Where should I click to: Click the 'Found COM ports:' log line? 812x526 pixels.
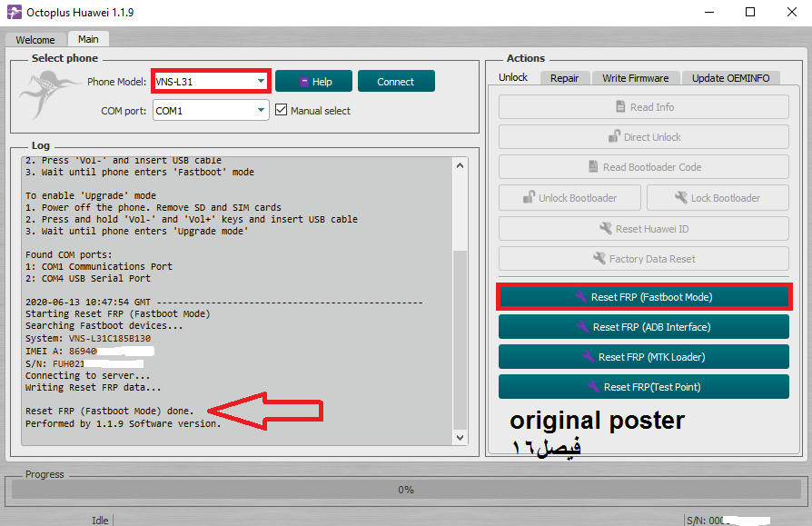[69, 254]
